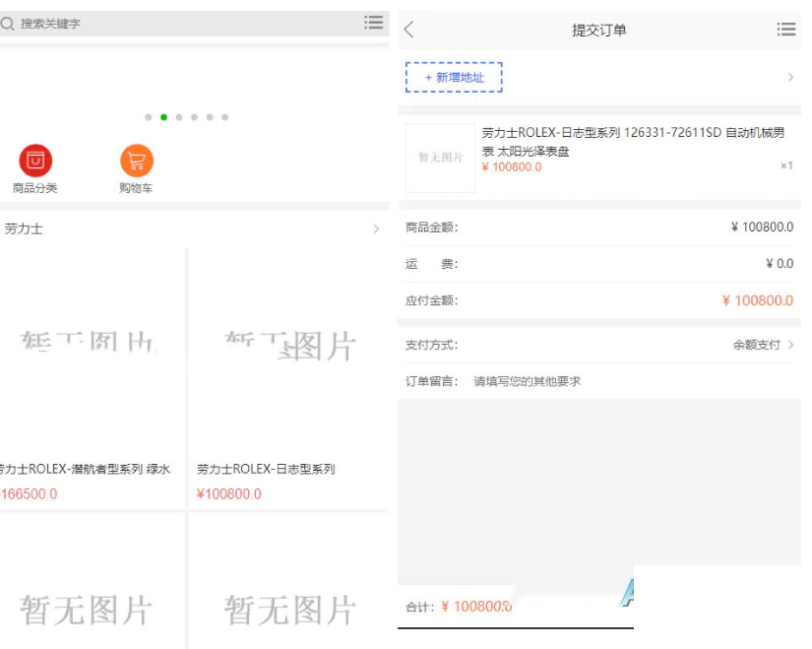Click the + 新增地址 button
This screenshot has height=649, width=812.
(454, 77)
